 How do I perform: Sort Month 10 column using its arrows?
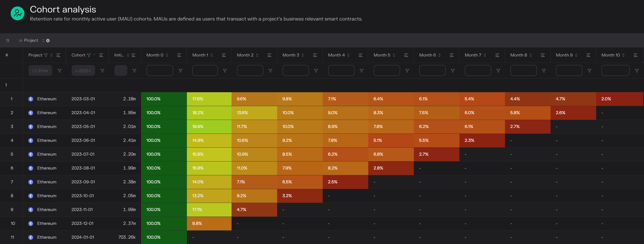coord(624,55)
